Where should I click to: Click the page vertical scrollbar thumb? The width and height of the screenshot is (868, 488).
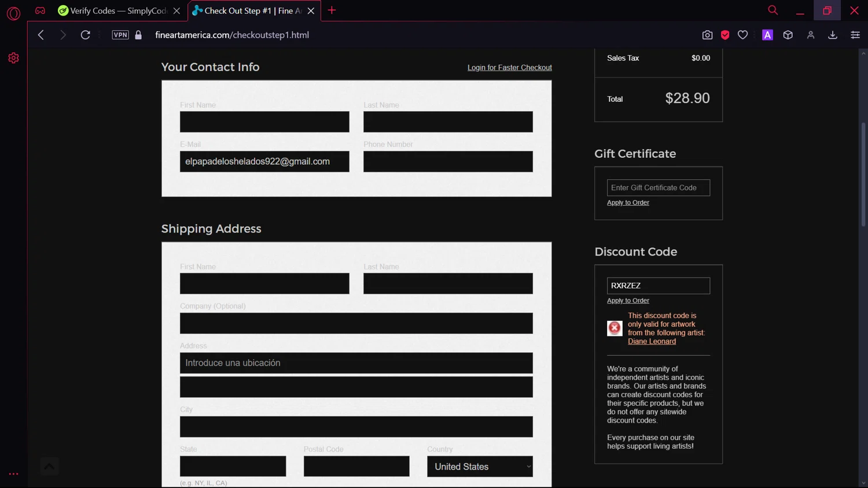tap(863, 173)
